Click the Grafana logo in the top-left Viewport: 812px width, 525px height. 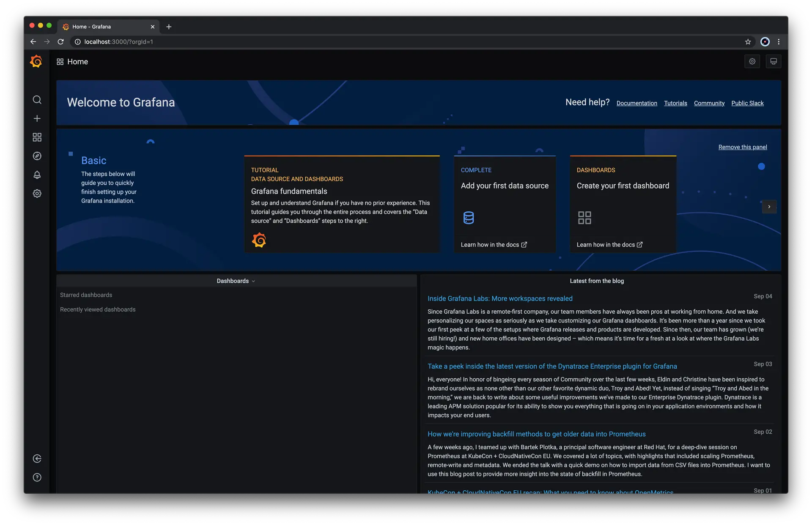(36, 61)
